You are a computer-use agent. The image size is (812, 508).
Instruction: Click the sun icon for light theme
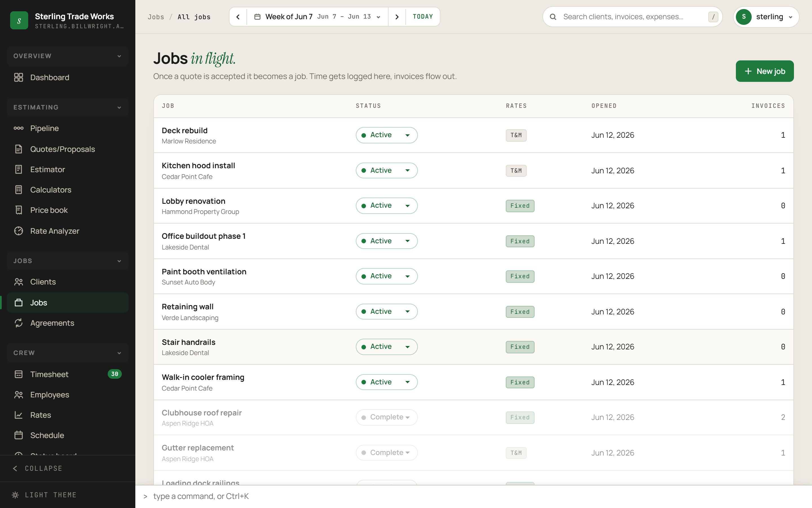15,495
